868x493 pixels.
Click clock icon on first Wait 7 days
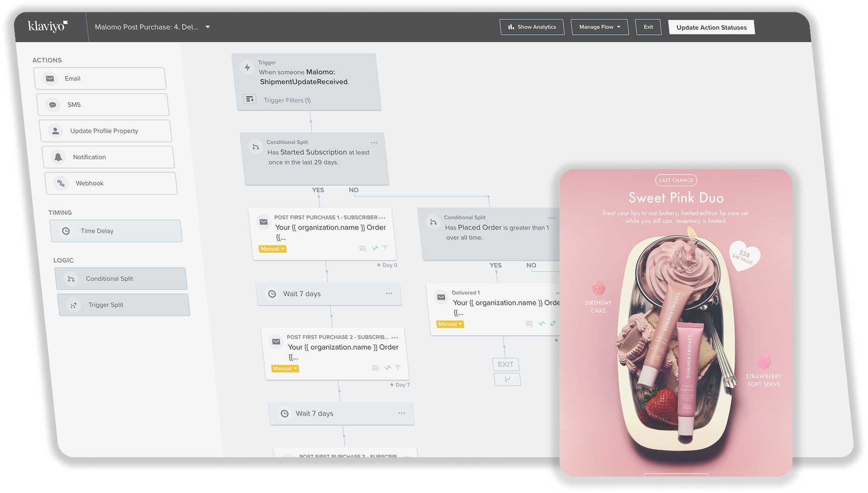click(x=272, y=294)
